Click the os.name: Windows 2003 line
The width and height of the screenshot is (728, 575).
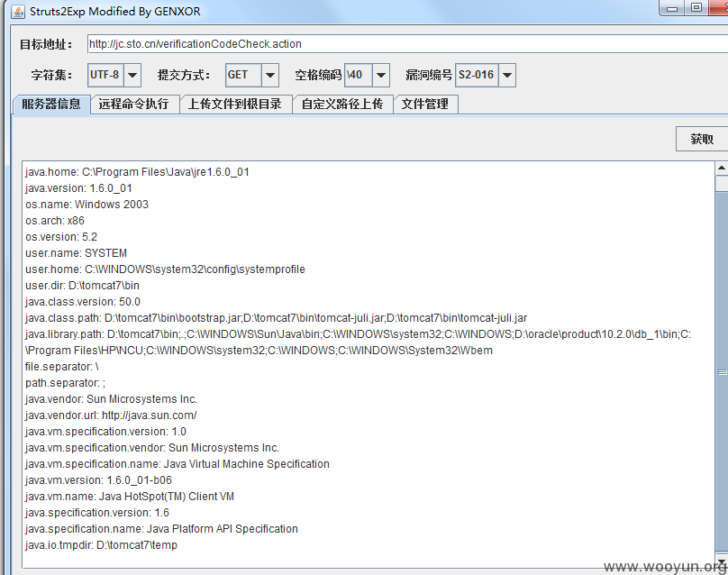click(x=86, y=205)
